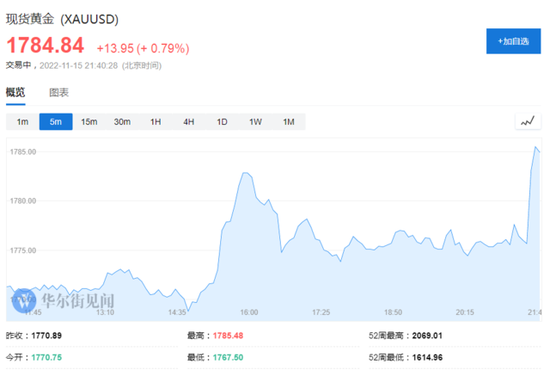
Task: Click the change value +13.95 (+ 0.79%)
Action: (143, 48)
